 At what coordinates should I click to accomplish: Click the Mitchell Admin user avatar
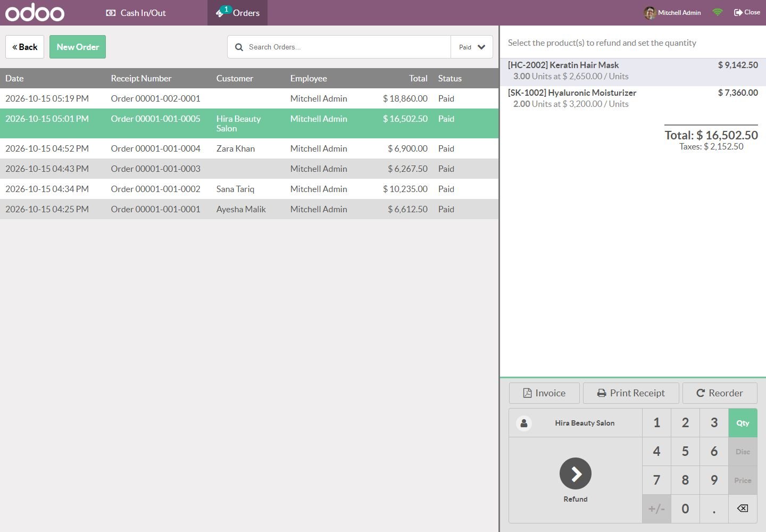(649, 13)
